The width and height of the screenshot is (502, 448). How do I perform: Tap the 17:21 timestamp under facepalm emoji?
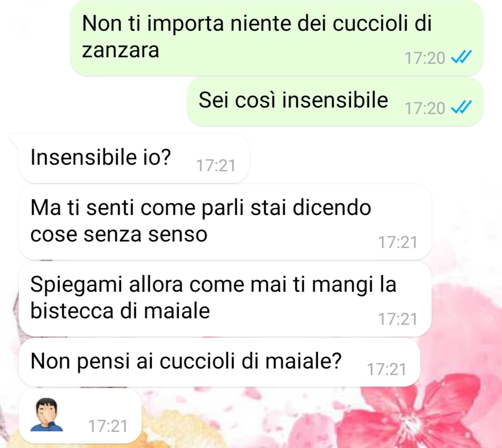coord(108,426)
